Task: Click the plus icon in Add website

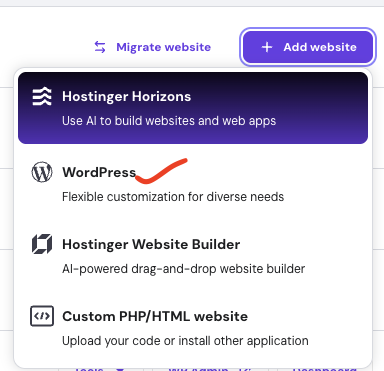Action: point(267,47)
